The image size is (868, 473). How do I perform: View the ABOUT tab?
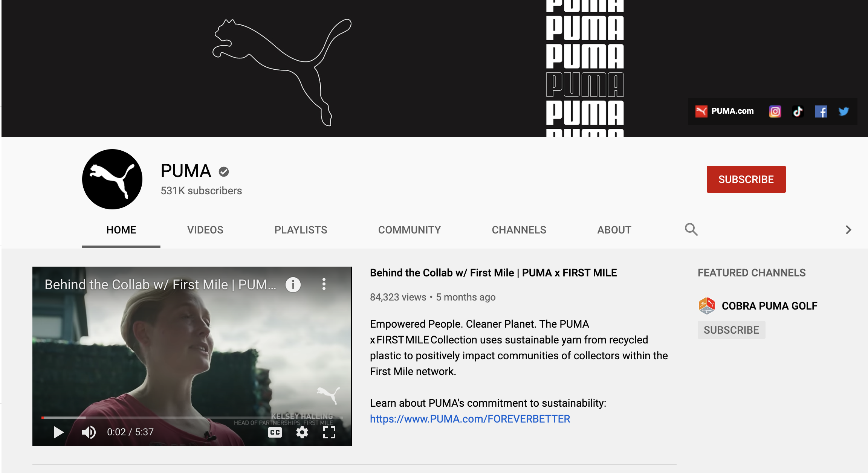click(614, 230)
